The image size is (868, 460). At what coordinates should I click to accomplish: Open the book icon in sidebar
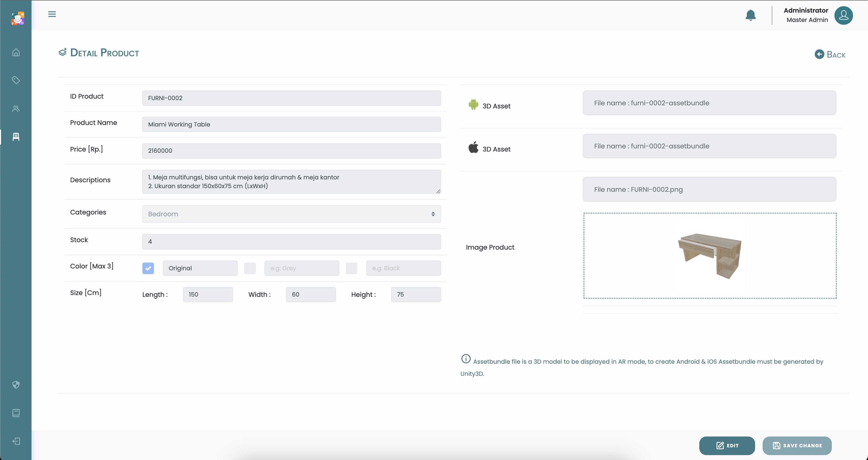coord(16,413)
